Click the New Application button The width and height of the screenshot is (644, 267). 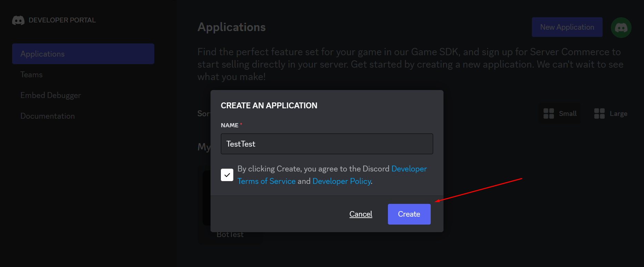567,27
